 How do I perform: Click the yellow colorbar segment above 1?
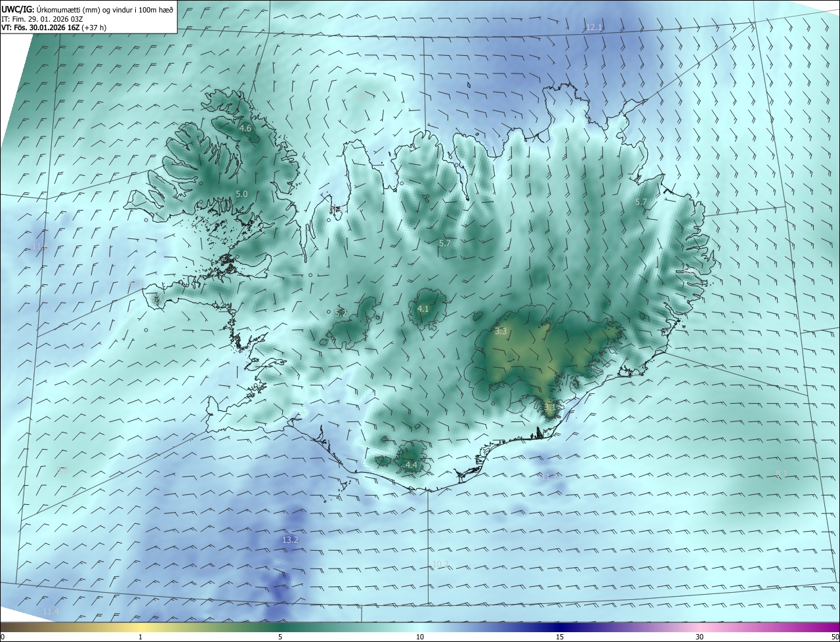tap(140, 627)
